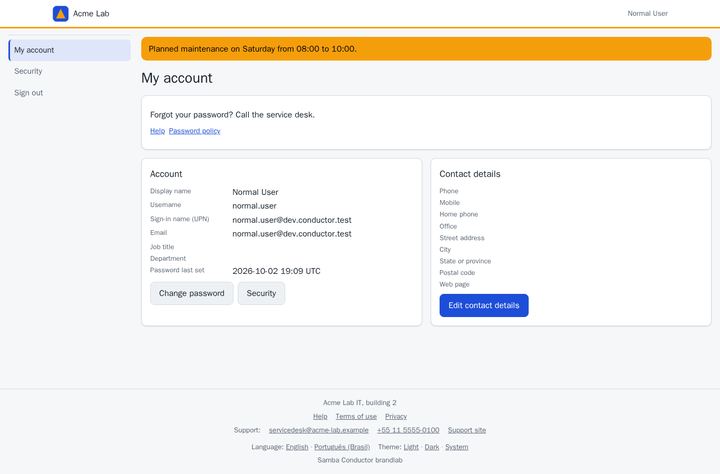Click the Account card heading
The height and width of the screenshot is (474, 720).
click(x=166, y=174)
